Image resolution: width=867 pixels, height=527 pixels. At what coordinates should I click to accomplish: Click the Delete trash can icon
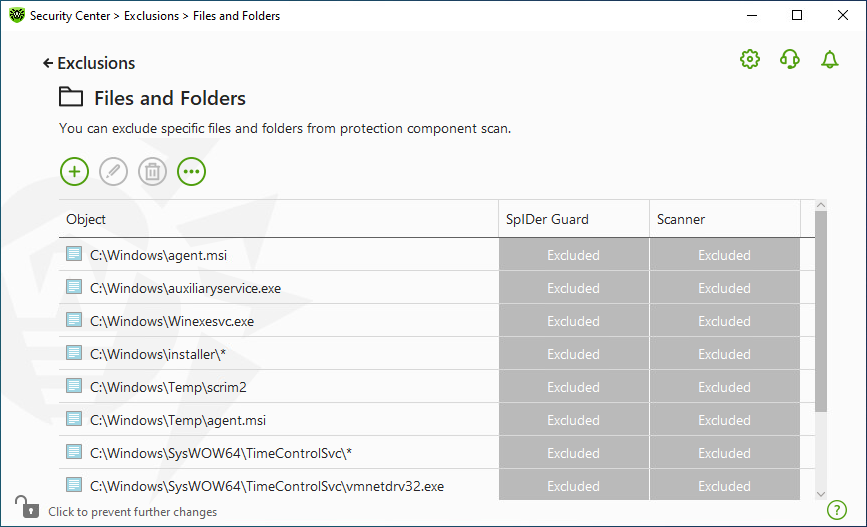153,171
